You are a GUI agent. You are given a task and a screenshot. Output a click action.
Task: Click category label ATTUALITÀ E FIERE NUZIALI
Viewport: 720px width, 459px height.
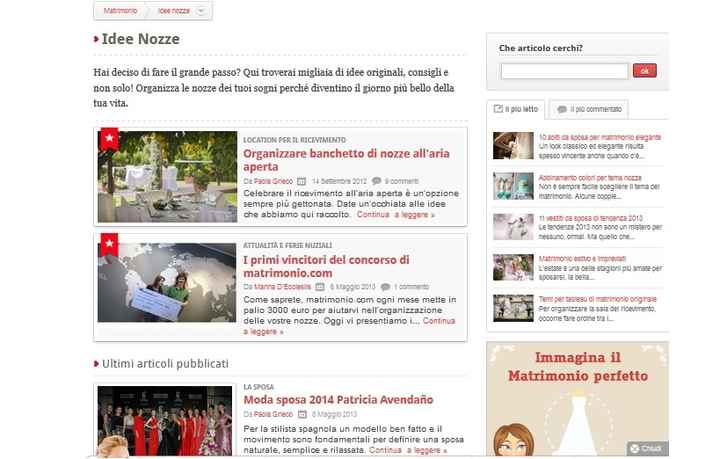coord(287,246)
